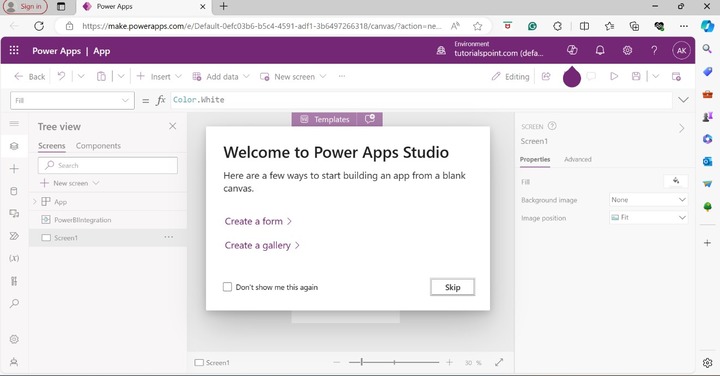The width and height of the screenshot is (720, 376).
Task: Open Advanced tools icon in left rail
Action: pos(14,281)
